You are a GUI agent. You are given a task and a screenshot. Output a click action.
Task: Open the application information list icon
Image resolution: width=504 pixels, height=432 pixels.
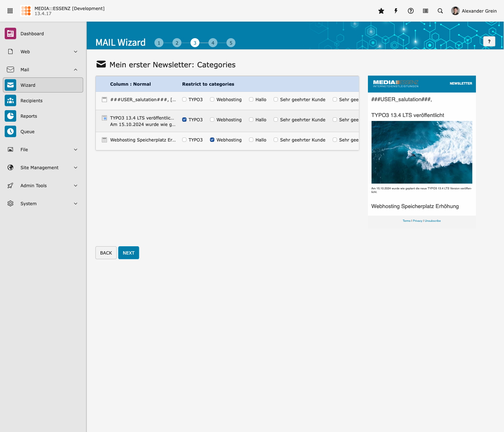pos(426,11)
